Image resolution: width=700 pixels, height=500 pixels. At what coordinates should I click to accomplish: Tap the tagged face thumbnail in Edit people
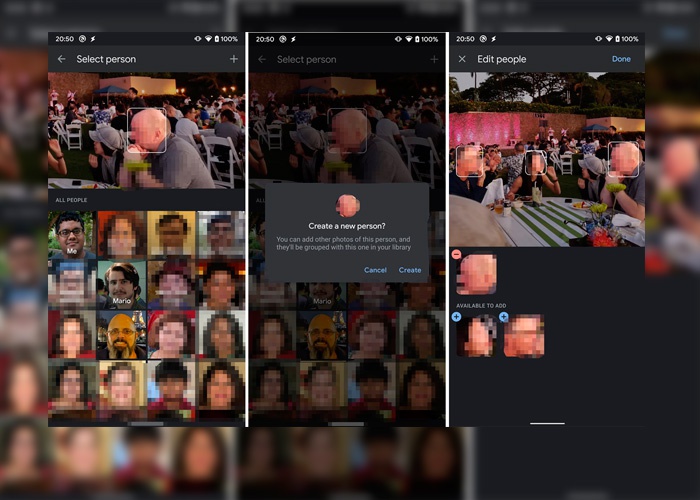(477, 274)
